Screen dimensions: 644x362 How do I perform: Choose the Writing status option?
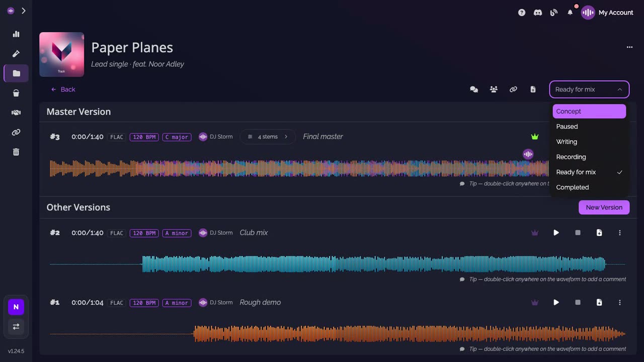pos(589,142)
